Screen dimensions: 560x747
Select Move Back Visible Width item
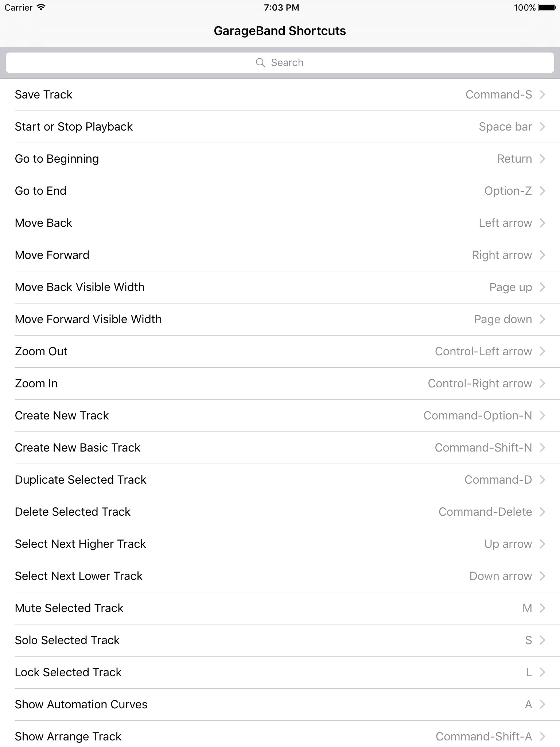[x=280, y=287]
